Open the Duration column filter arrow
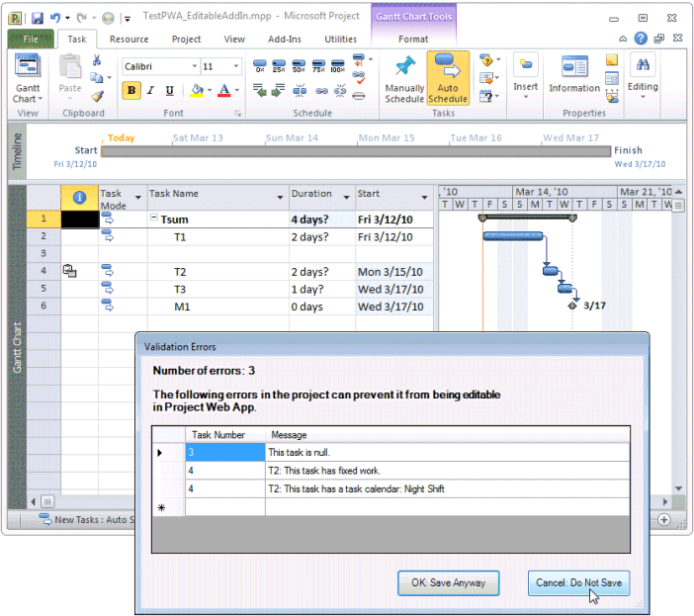 pos(346,198)
